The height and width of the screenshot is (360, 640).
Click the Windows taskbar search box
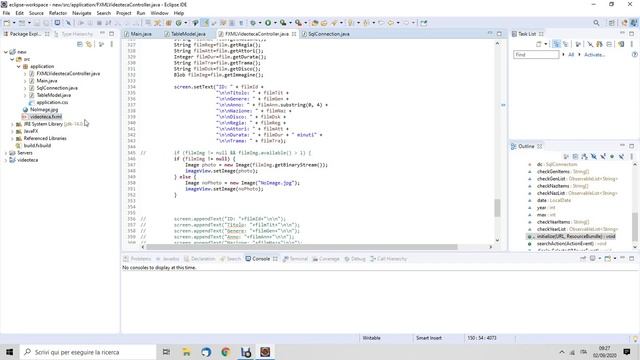88,352
